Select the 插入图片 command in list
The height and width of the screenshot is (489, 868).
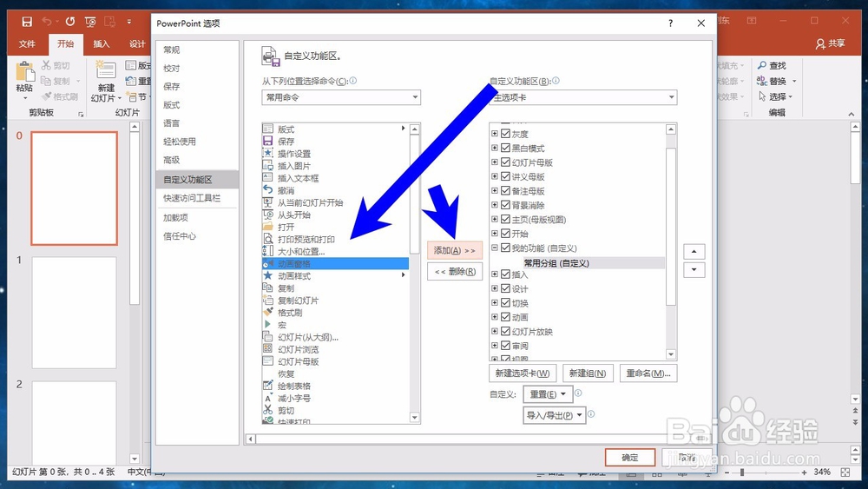335,166
